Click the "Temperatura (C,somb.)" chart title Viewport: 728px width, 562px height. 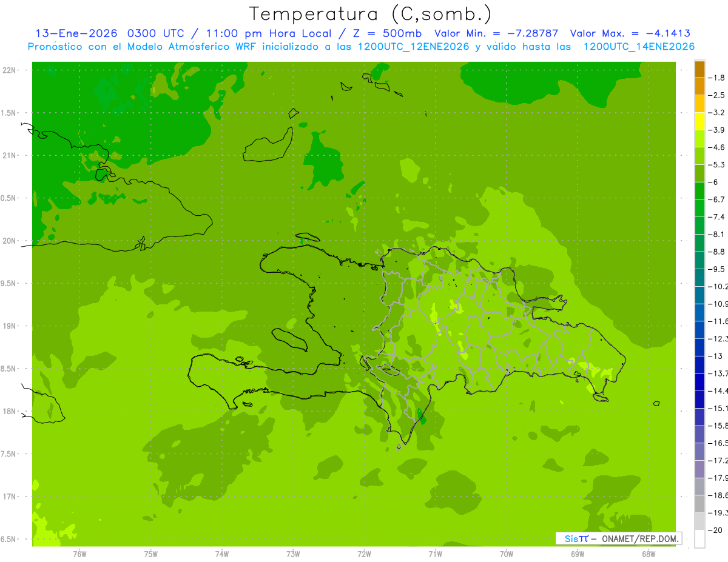tap(371, 15)
